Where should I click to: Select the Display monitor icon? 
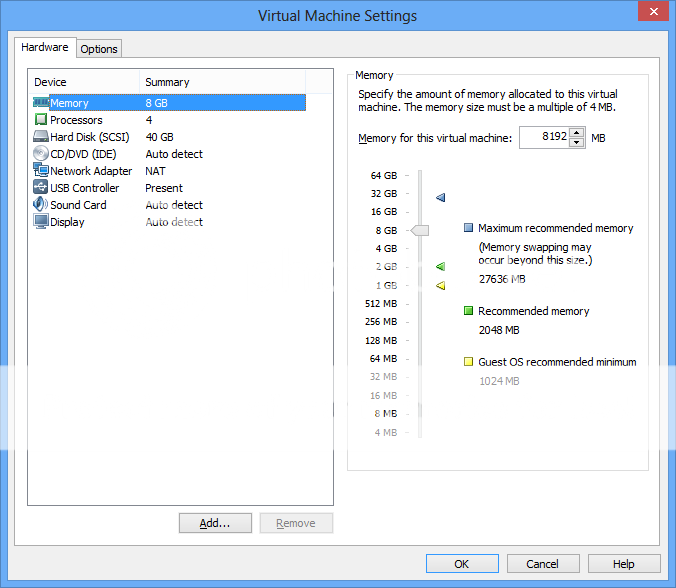(x=41, y=222)
